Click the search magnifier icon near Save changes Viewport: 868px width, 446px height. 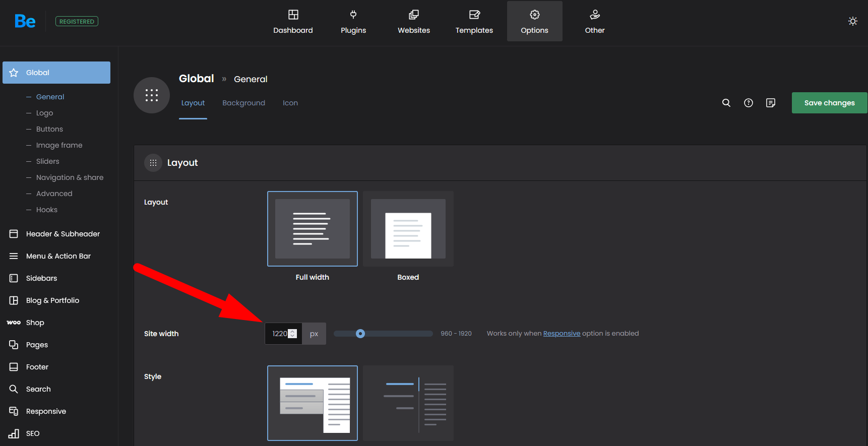point(726,103)
